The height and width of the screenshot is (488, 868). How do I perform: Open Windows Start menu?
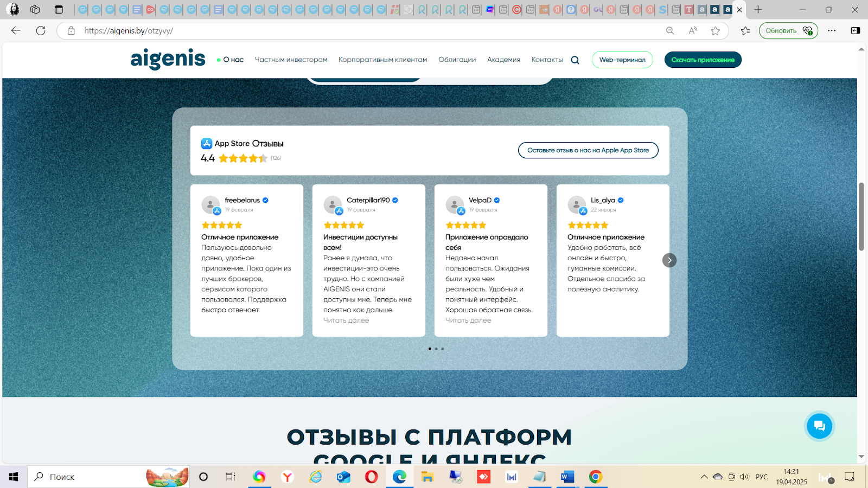pos(14,477)
